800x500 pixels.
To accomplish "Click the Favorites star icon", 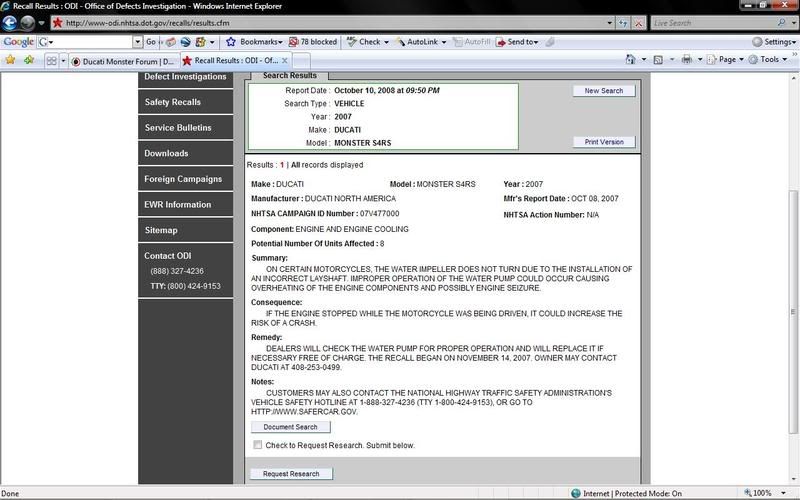I will [x=10, y=60].
